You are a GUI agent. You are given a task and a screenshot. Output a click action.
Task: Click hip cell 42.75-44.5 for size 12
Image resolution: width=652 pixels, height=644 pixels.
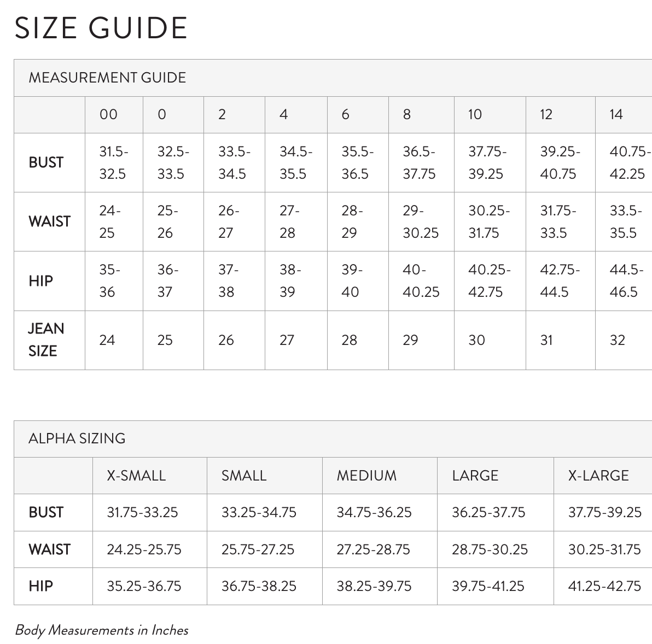(x=561, y=281)
